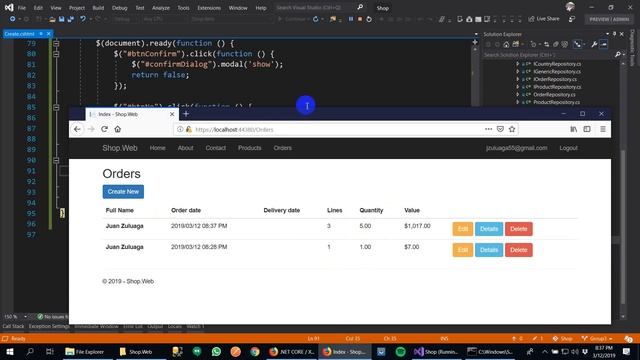Open the File menu
Viewport: 640px width, 360px height.
(22, 8)
